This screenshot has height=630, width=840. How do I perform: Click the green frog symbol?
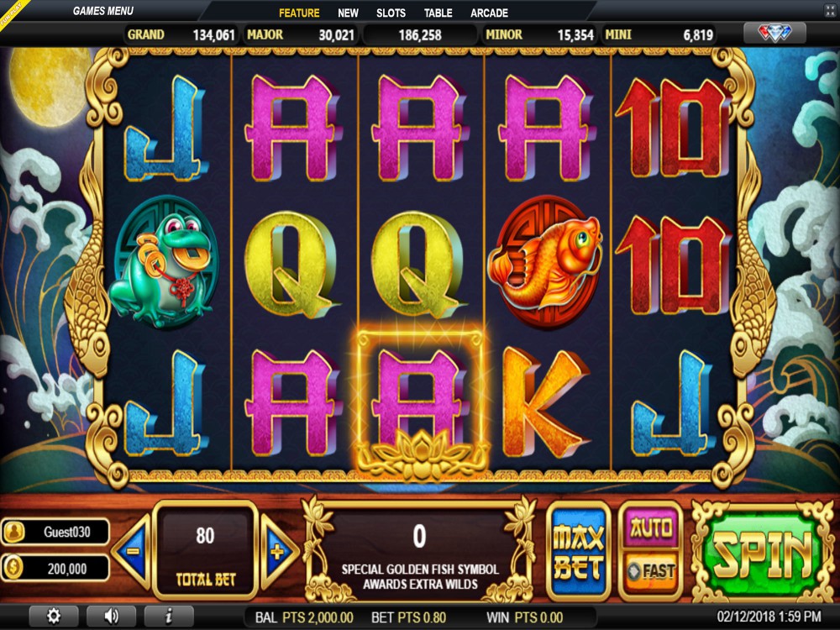point(164,262)
